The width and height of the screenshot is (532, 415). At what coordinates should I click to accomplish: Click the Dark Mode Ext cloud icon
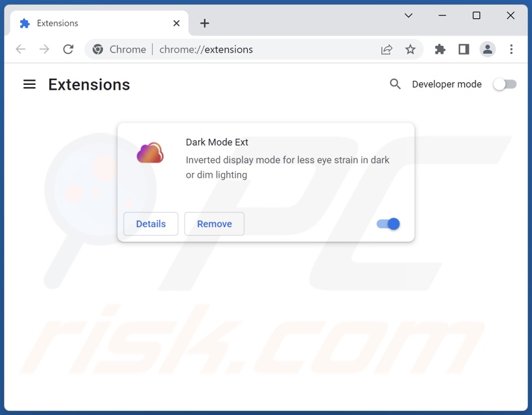(x=150, y=153)
